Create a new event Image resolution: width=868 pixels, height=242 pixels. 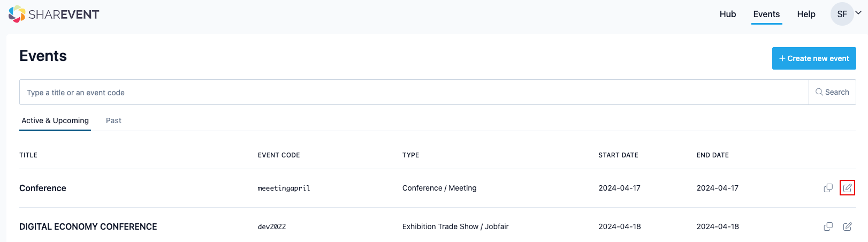tap(814, 58)
